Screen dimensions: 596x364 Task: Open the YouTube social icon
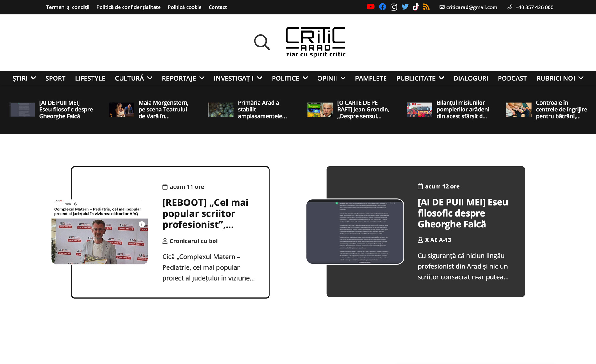point(371,7)
